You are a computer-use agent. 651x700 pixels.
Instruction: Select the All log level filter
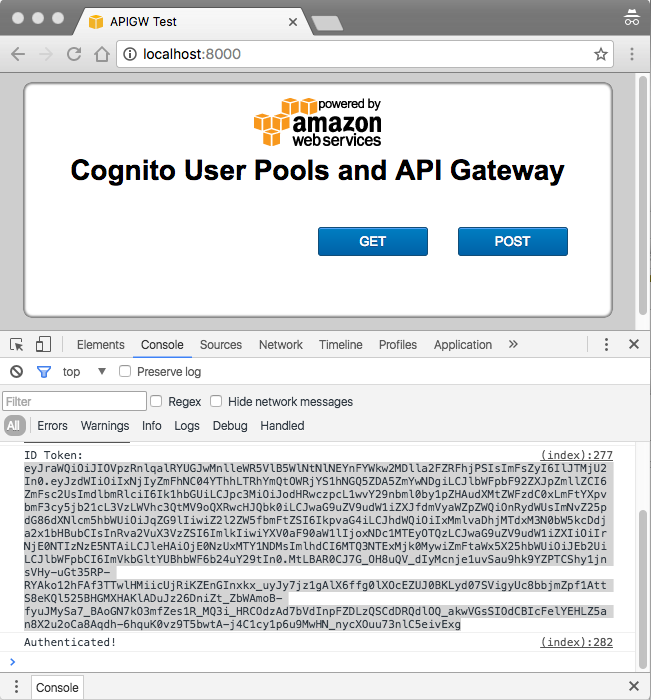(13, 425)
